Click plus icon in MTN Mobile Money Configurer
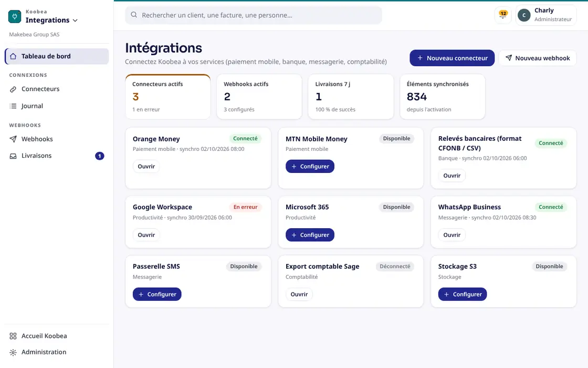588x368 pixels. [x=294, y=166]
